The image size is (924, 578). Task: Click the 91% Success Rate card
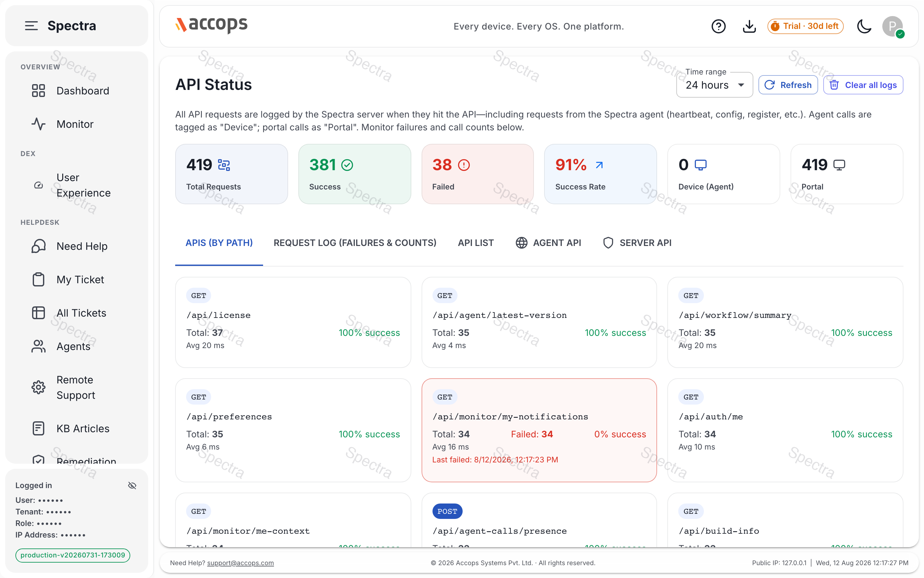(601, 174)
